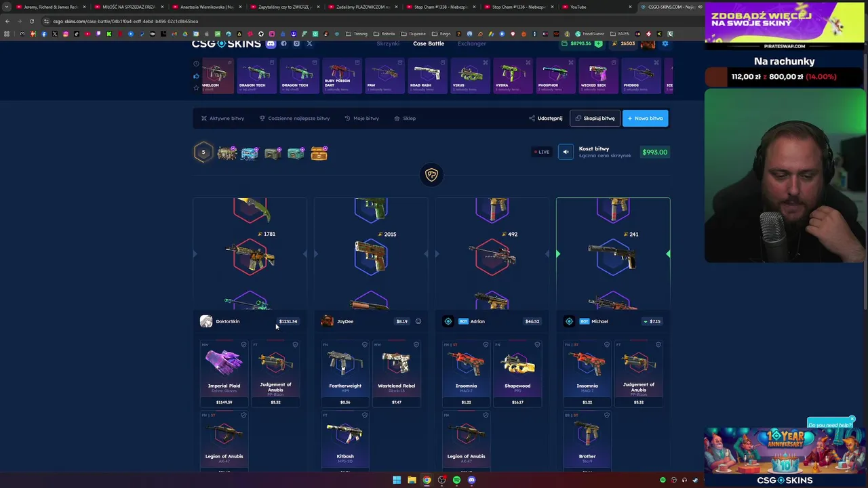Screen dimensions: 868x488
Task: Reload the page with the browser refresh button
Action: point(31,21)
